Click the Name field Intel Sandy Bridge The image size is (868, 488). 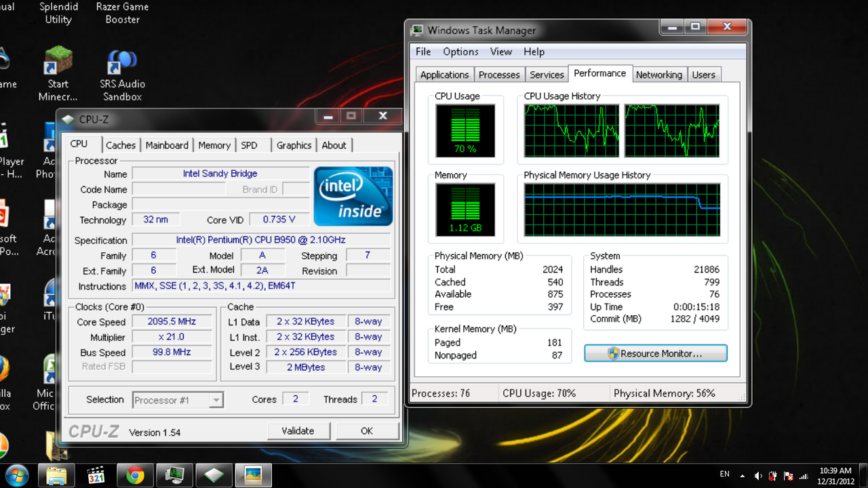point(220,174)
